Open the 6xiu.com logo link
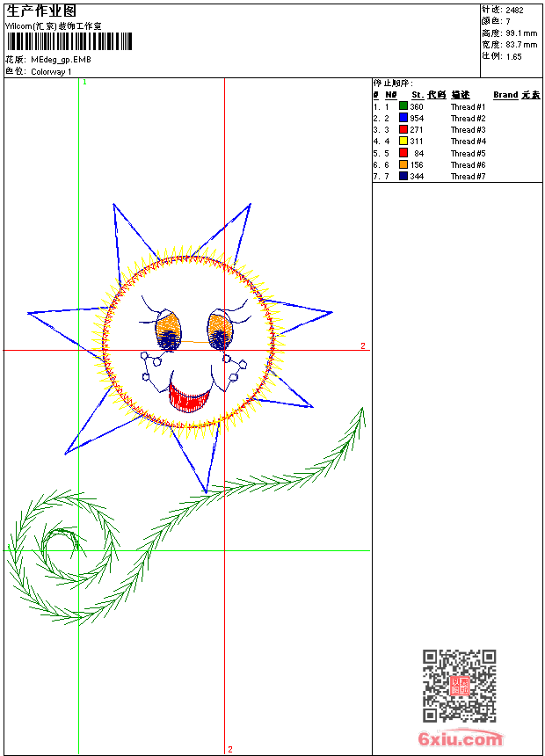Screen dimensions: 545x756 461,739
